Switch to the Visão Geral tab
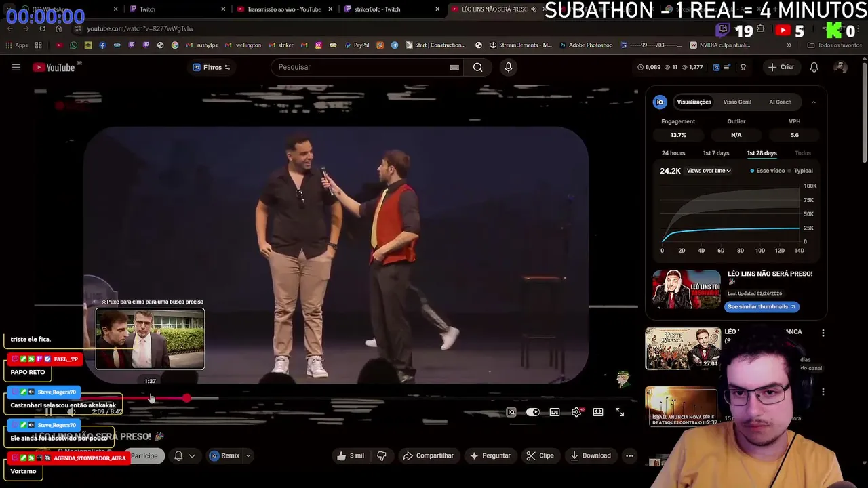 (737, 102)
